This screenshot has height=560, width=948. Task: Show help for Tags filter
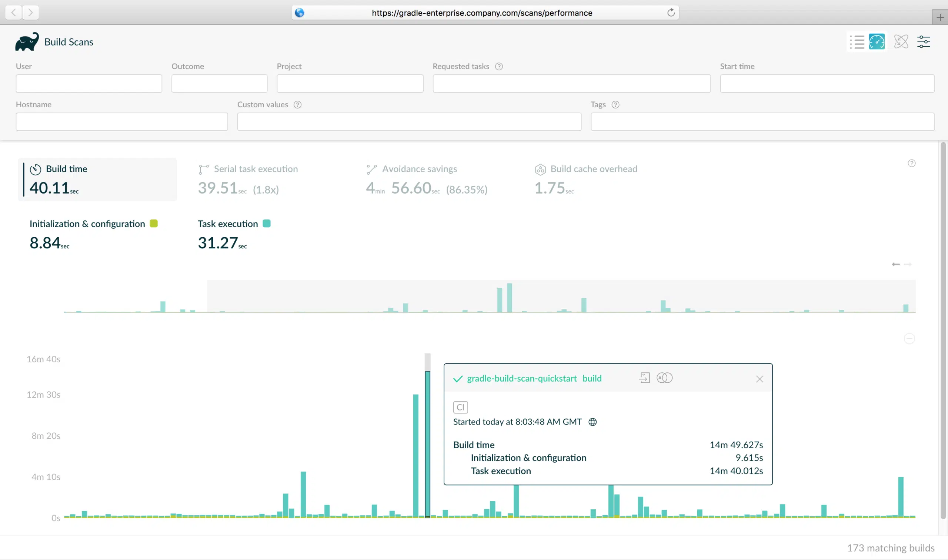[615, 104]
